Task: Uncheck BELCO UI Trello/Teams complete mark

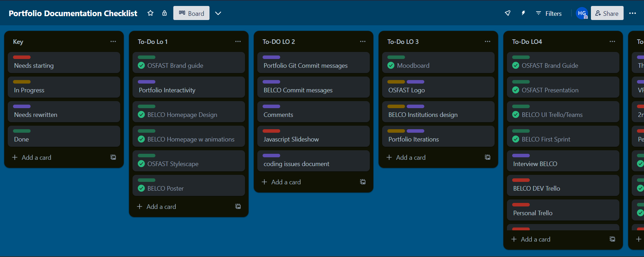Action: [x=516, y=114]
